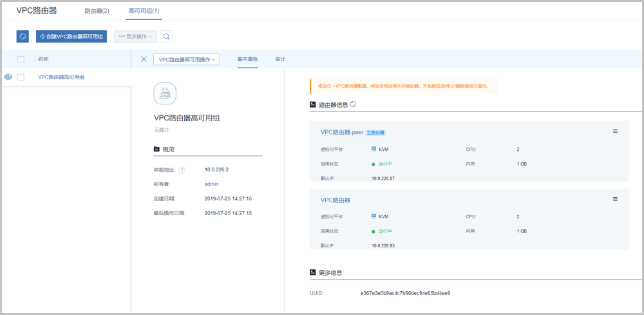Switch to the 路由器(2) tab
644x315 pixels.
[x=97, y=11]
